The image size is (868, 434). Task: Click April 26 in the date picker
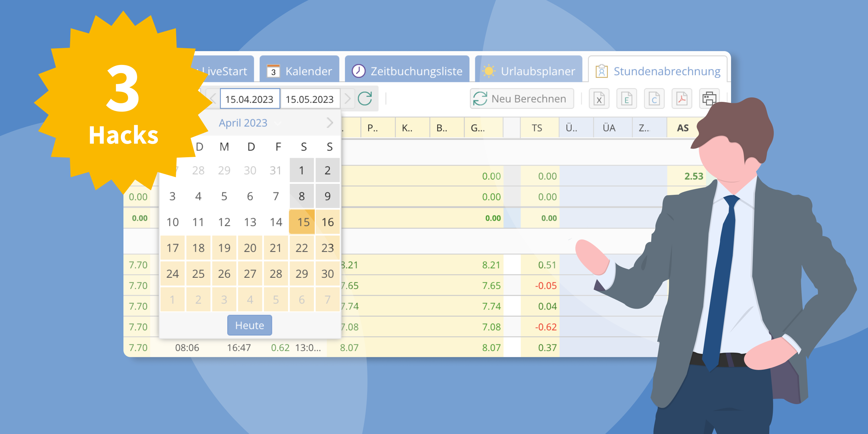coord(224,274)
